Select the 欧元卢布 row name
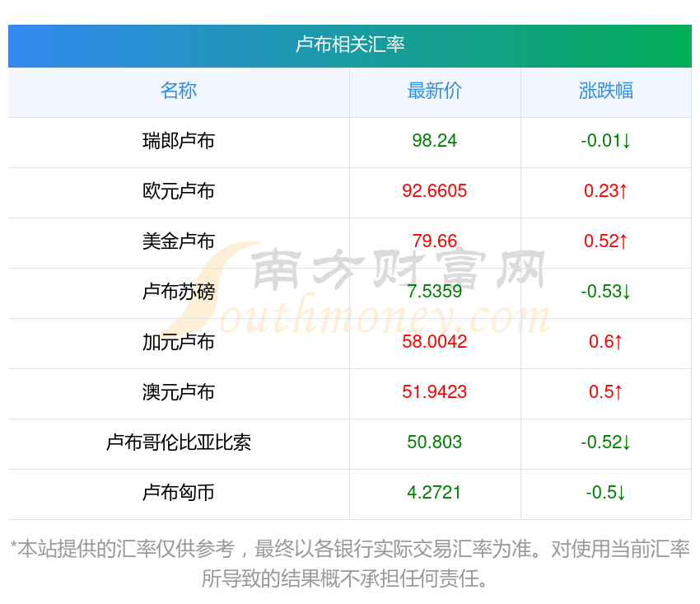The height and width of the screenshot is (604, 700). [179, 191]
